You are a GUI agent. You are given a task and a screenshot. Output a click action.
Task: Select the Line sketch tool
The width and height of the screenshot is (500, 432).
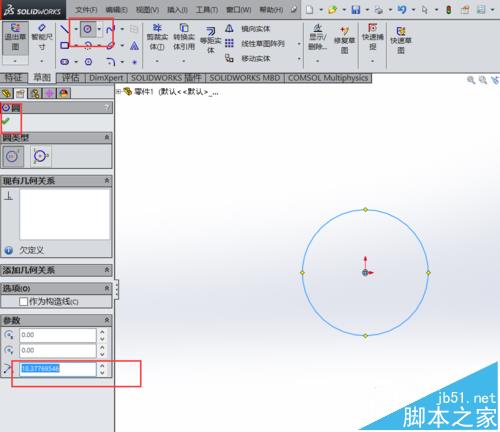(65, 29)
